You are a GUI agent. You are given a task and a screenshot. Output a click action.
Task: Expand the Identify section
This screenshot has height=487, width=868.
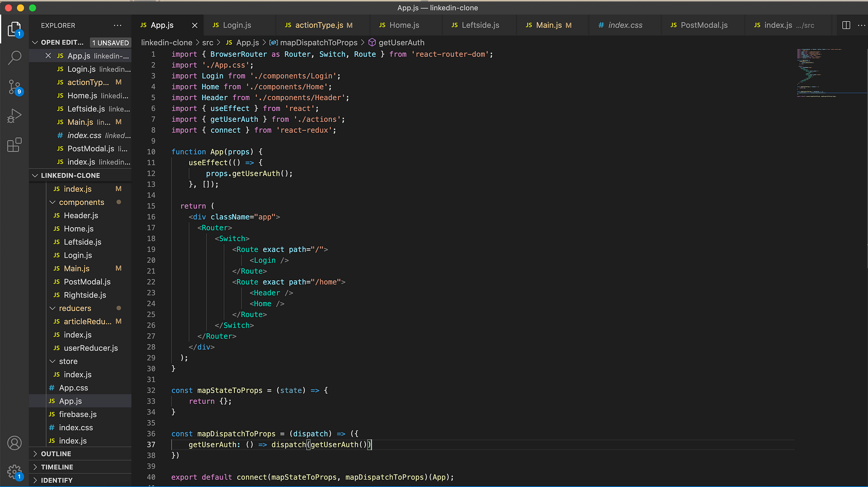click(80, 480)
